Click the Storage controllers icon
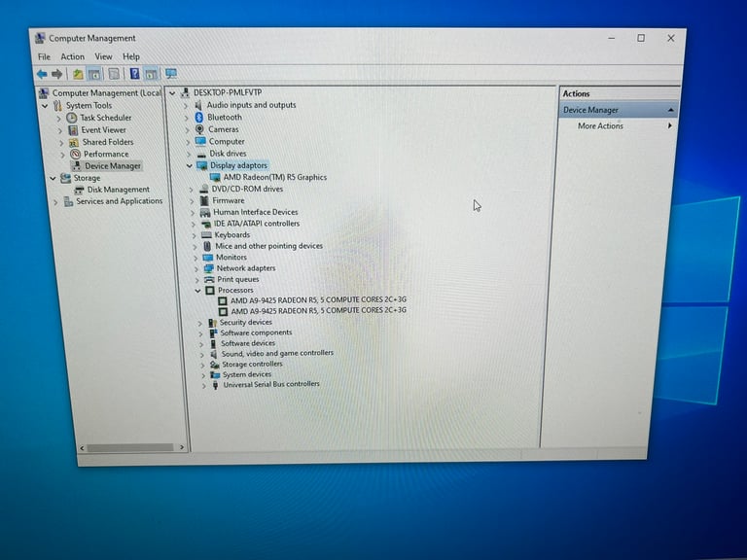This screenshot has height=560, width=747. click(215, 365)
